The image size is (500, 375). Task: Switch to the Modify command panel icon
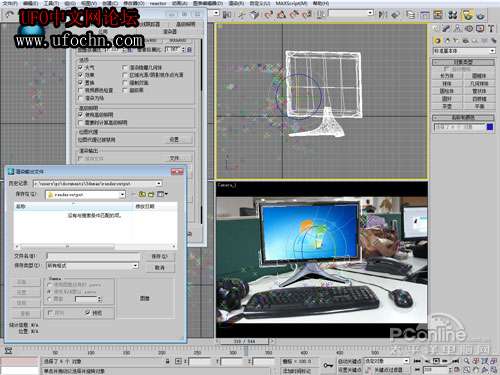click(447, 29)
